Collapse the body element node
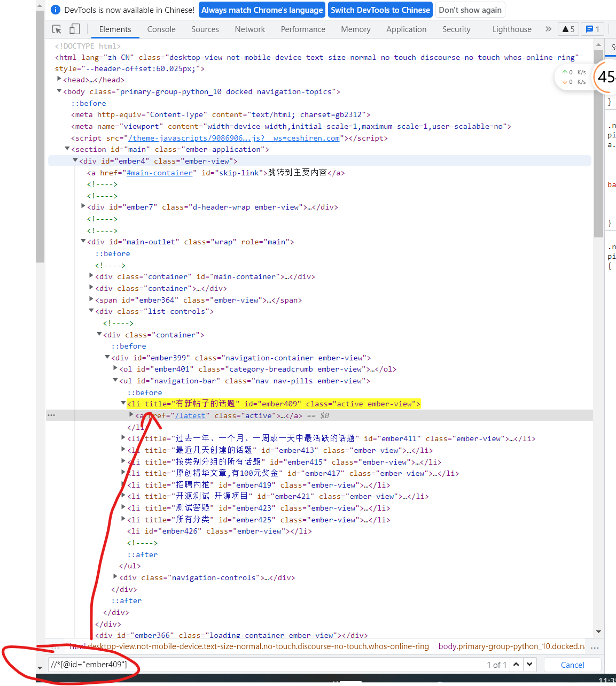 coord(59,91)
